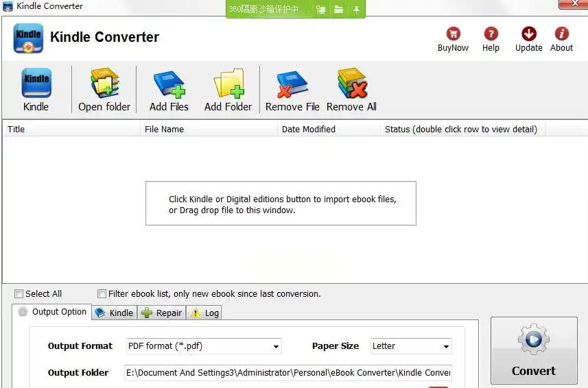Click the sandbox bar monitor icon
The image size is (588, 388).
point(320,10)
